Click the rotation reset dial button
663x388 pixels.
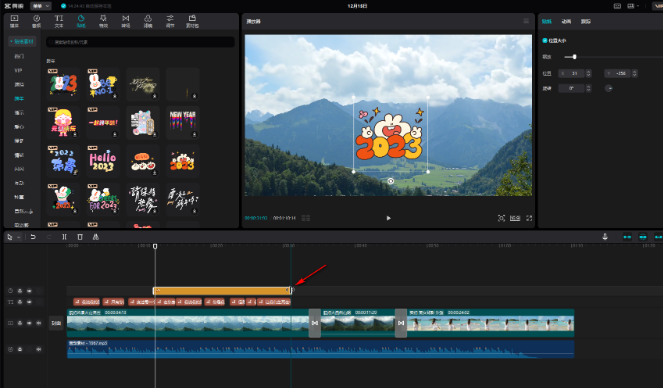pos(609,88)
